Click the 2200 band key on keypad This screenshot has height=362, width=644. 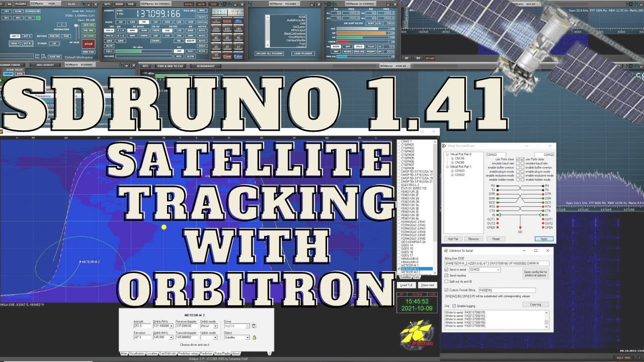point(216,29)
